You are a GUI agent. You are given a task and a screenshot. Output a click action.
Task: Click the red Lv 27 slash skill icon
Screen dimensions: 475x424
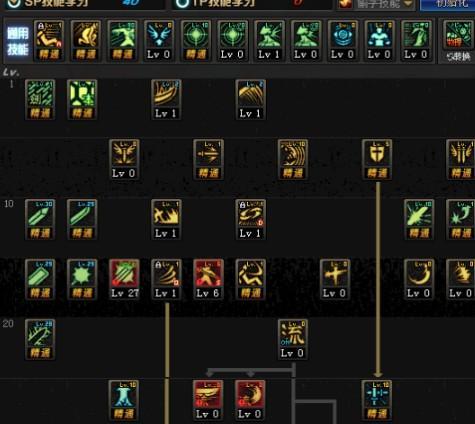124,279
